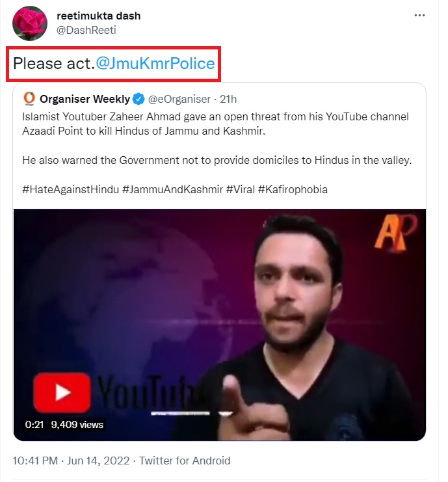The width and height of the screenshot is (448, 482).
Task: Open the Organiser Weekly account name
Action: pos(85,99)
